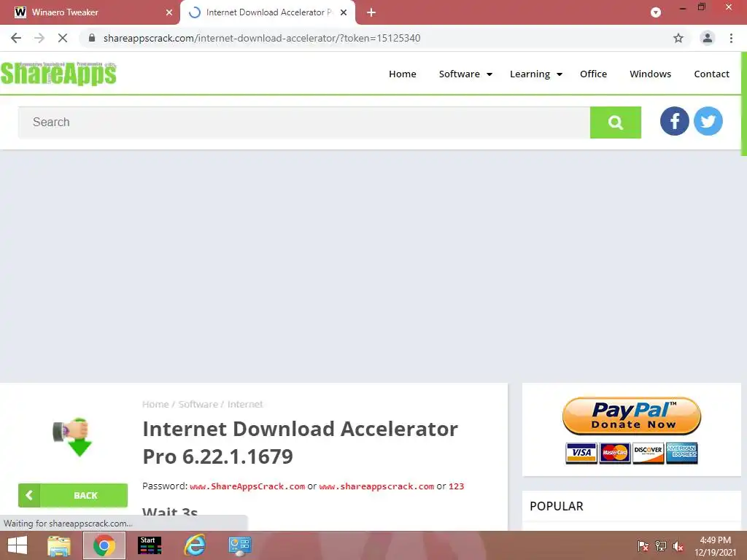Screen dimensions: 747x560
Task: Click the Home breadcrumb link
Action: (x=155, y=404)
